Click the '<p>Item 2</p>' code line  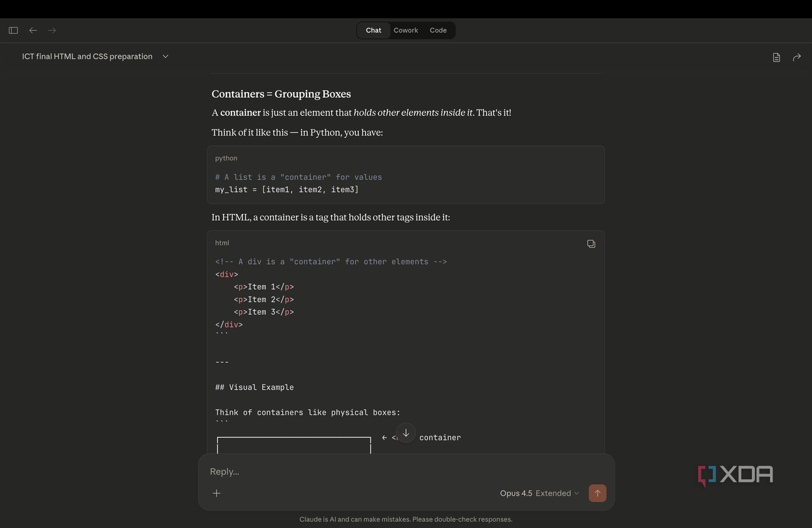click(263, 300)
